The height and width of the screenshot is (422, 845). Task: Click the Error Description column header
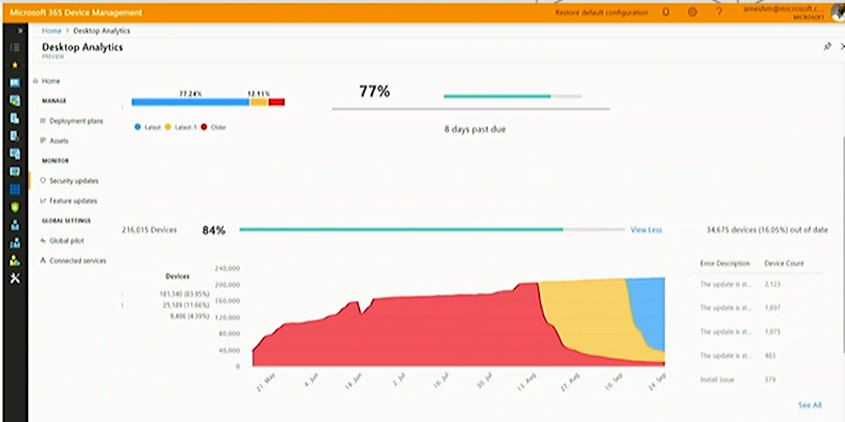click(x=725, y=264)
